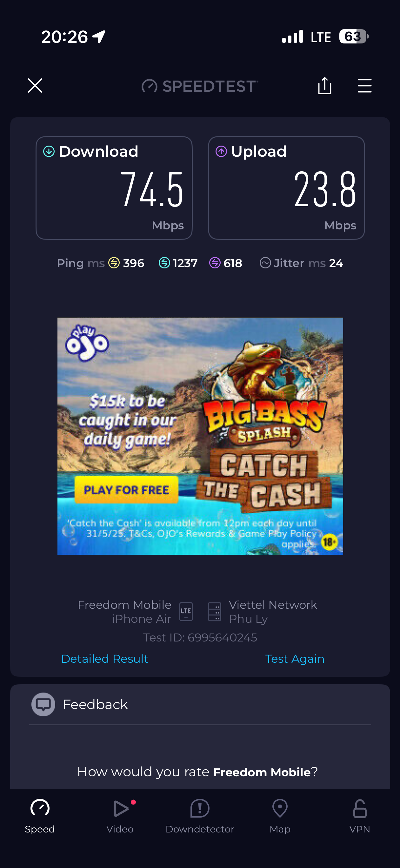
Task: Tap the download arrow icon
Action: [49, 151]
